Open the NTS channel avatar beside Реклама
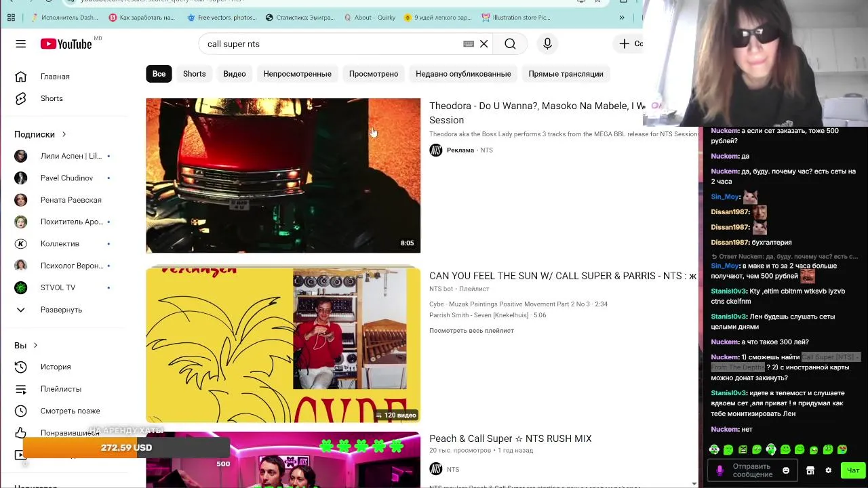868x488 pixels. tap(436, 150)
